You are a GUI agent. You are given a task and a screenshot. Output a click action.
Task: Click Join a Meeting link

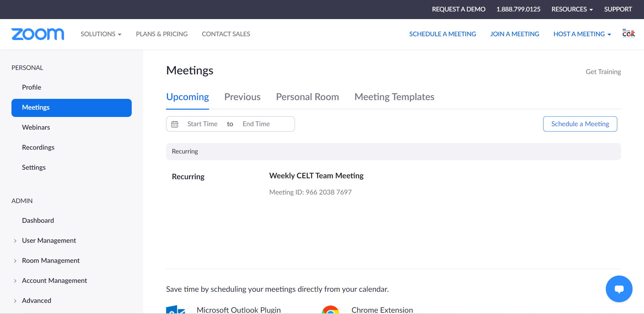(x=514, y=34)
